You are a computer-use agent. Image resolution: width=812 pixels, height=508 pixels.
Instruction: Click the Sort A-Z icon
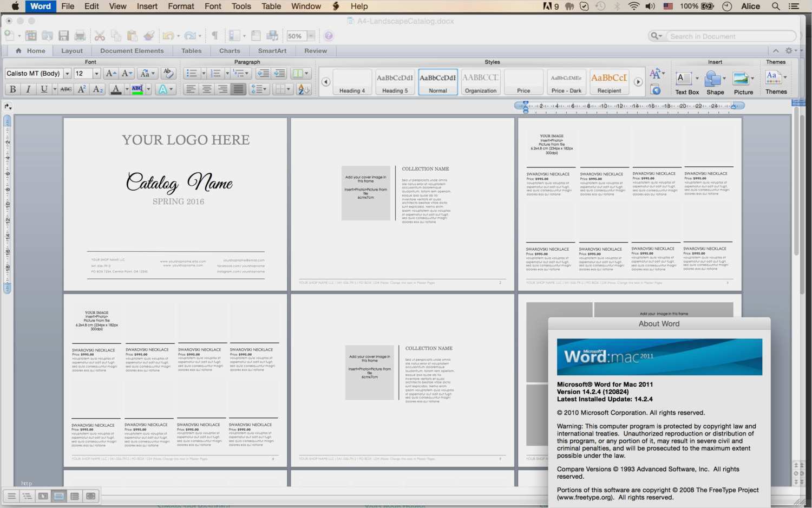tap(304, 89)
